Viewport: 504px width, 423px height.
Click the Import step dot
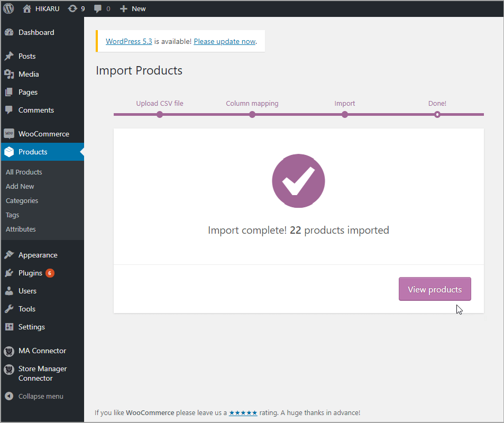345,114
